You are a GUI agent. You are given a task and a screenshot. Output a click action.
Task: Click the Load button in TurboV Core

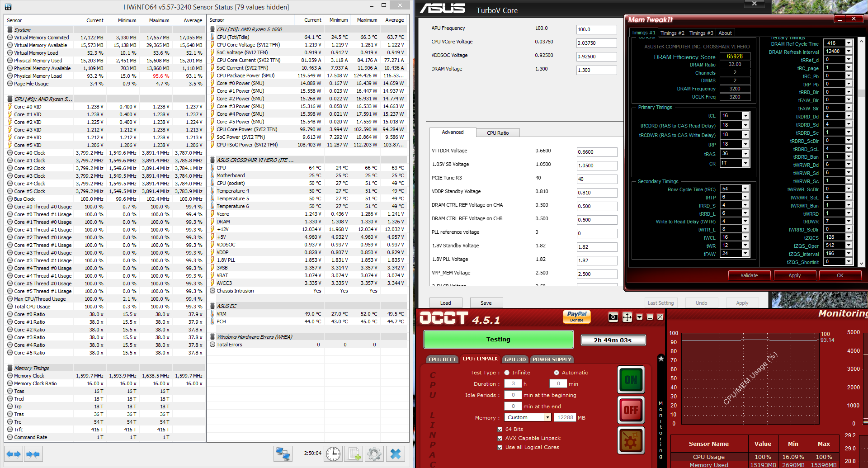tap(446, 303)
